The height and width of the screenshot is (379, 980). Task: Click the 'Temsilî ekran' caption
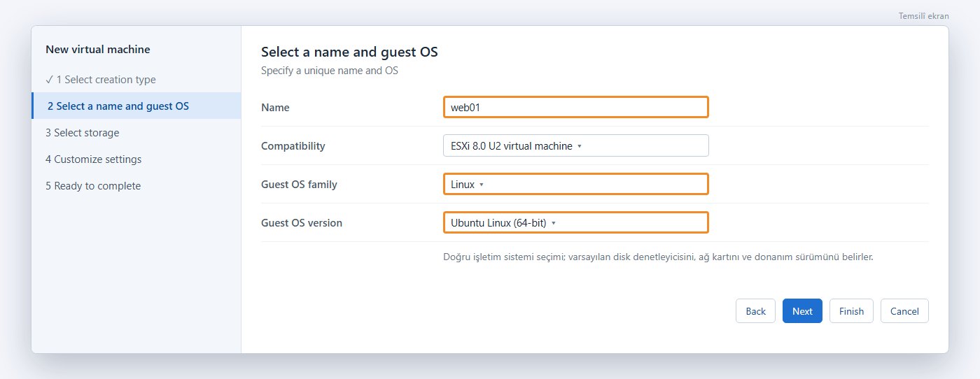coord(924,15)
